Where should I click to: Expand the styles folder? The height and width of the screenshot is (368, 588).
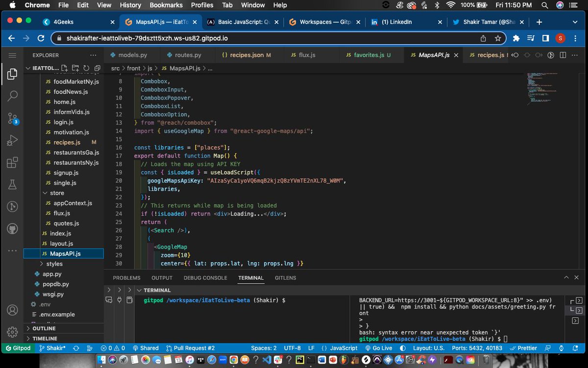(x=64, y=263)
